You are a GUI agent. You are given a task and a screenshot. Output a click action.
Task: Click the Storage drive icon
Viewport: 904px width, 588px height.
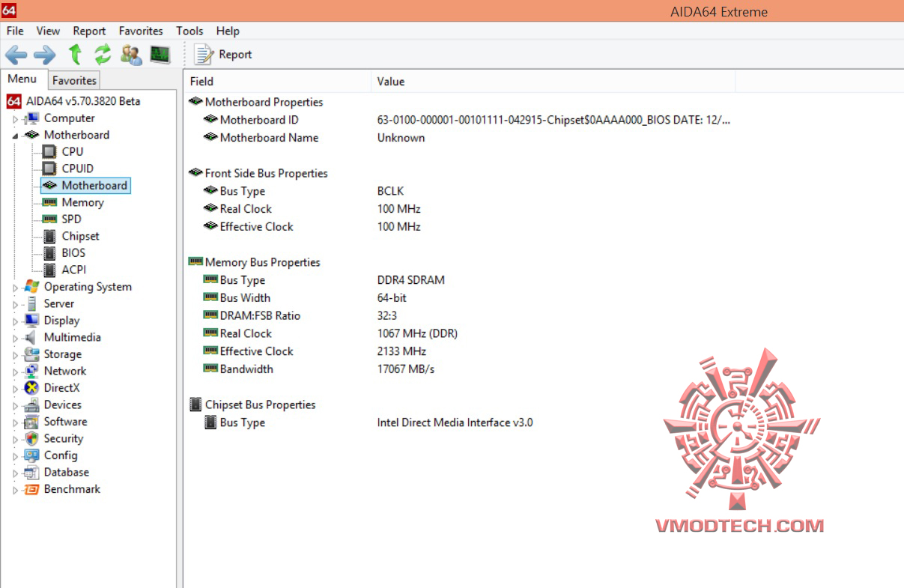[31, 354]
